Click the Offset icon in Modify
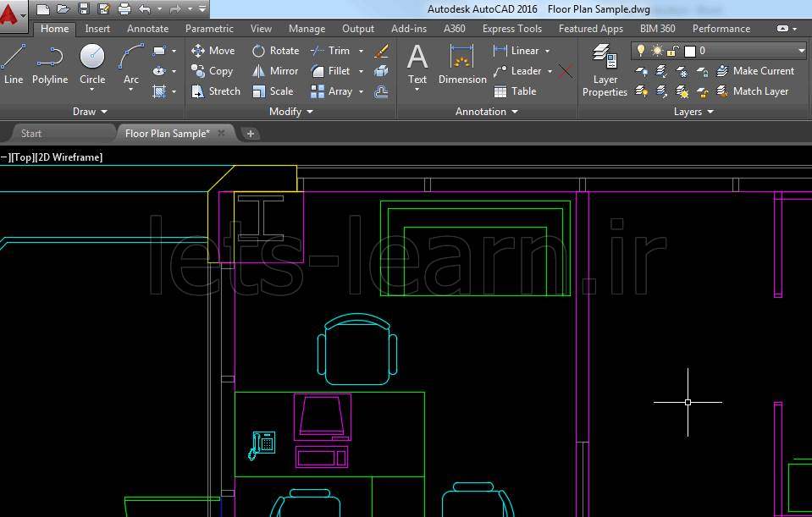Image resolution: width=812 pixels, height=517 pixels. pos(381,91)
